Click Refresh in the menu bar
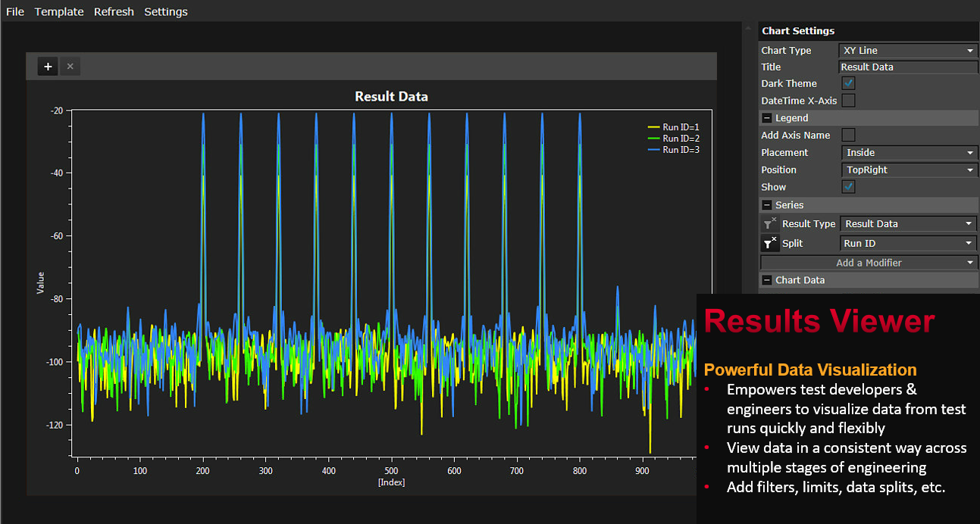Screen dimensions: 980x524 [x=114, y=11]
